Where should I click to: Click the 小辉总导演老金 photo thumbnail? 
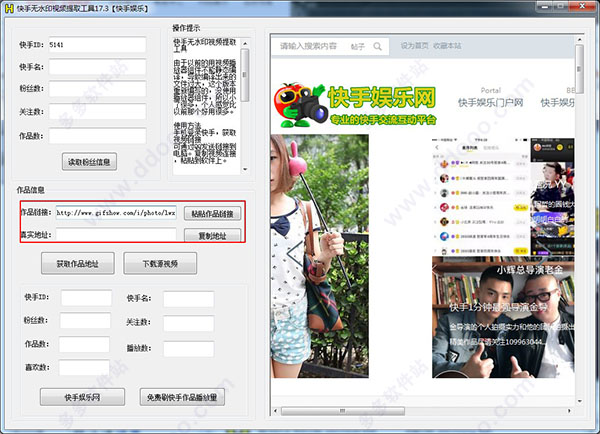click(503, 317)
